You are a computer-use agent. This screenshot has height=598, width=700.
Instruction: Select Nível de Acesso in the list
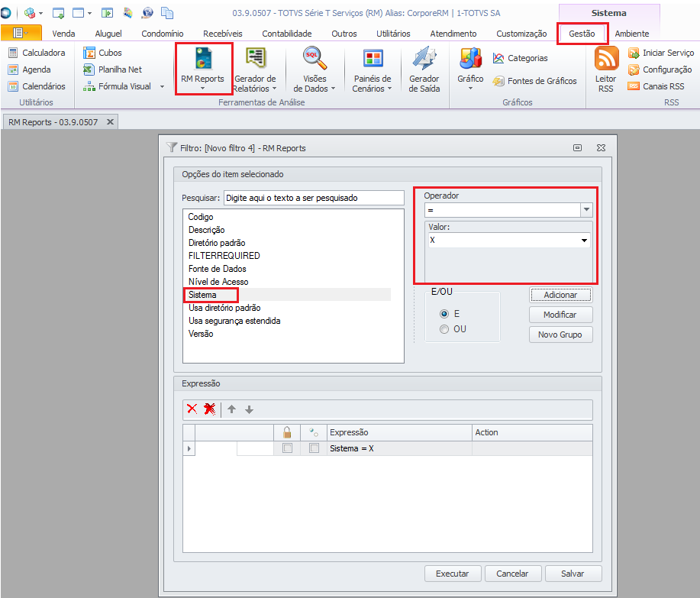pos(218,281)
